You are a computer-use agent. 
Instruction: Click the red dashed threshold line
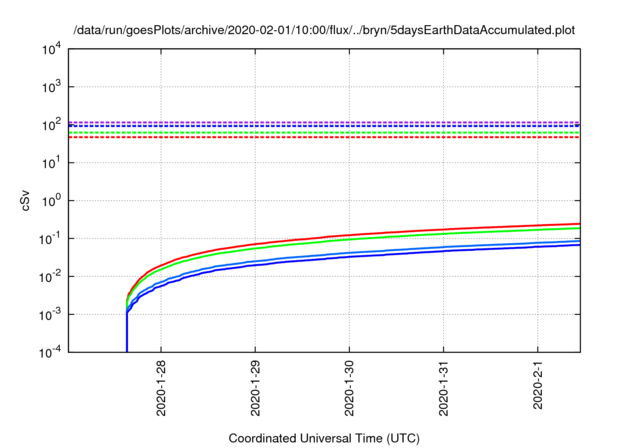324,137
